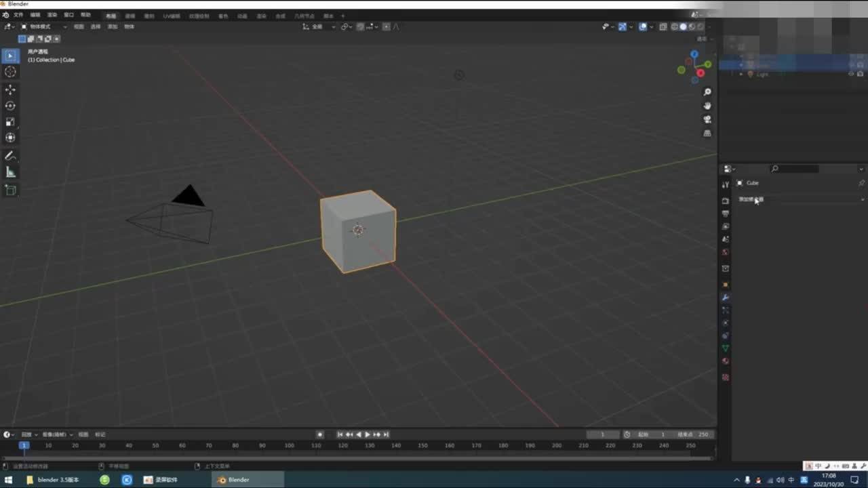Viewport: 868px width, 488px height.
Task: Select the Scale tool in the toolbar
Action: [10, 122]
